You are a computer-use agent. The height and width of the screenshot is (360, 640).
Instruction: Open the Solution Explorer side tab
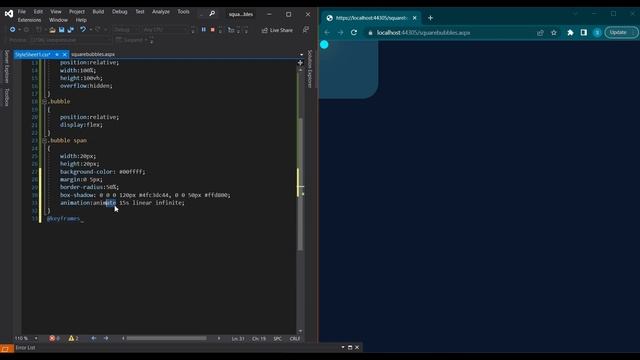[x=310, y=69]
